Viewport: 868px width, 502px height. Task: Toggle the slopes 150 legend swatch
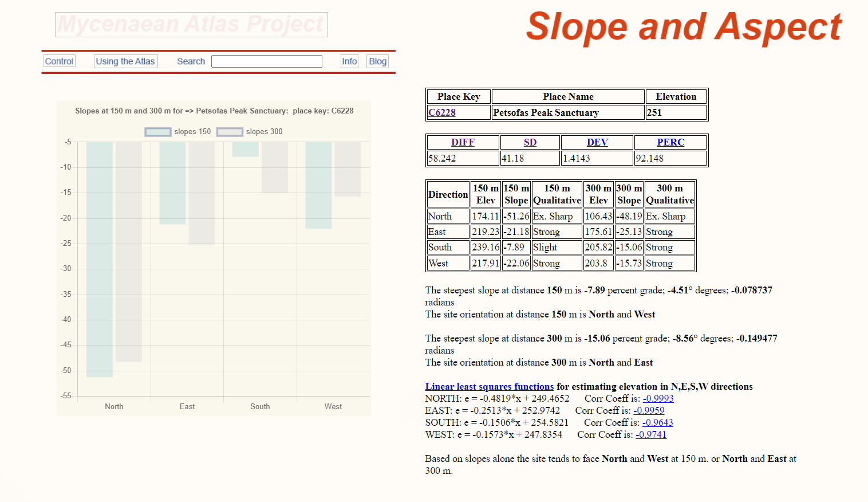coord(158,132)
